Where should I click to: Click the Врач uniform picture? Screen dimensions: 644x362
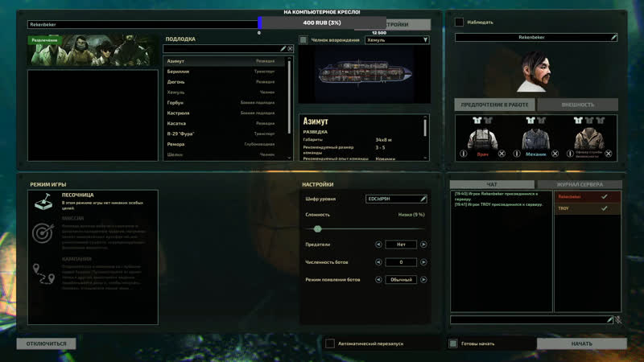(482, 138)
